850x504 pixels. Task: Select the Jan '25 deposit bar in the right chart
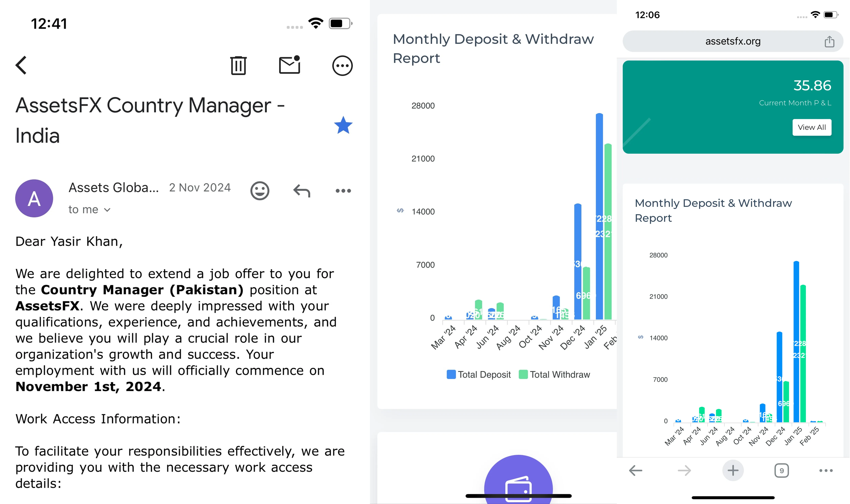796,341
